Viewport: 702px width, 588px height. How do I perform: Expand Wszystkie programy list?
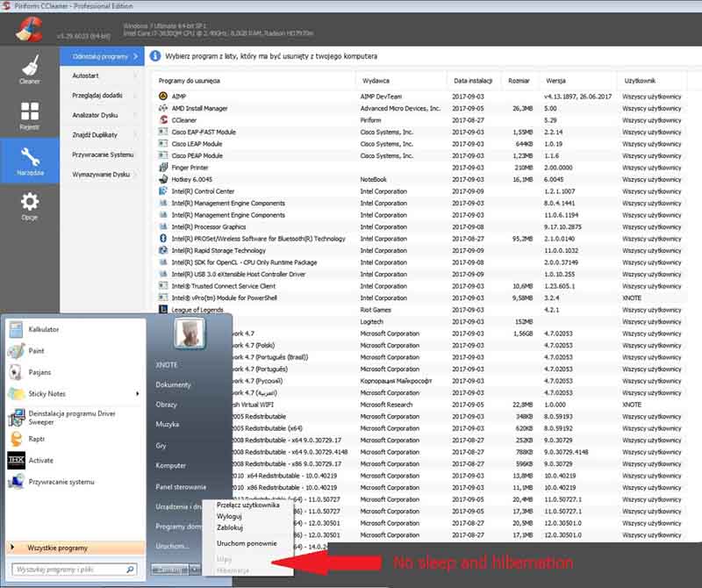[x=75, y=548]
